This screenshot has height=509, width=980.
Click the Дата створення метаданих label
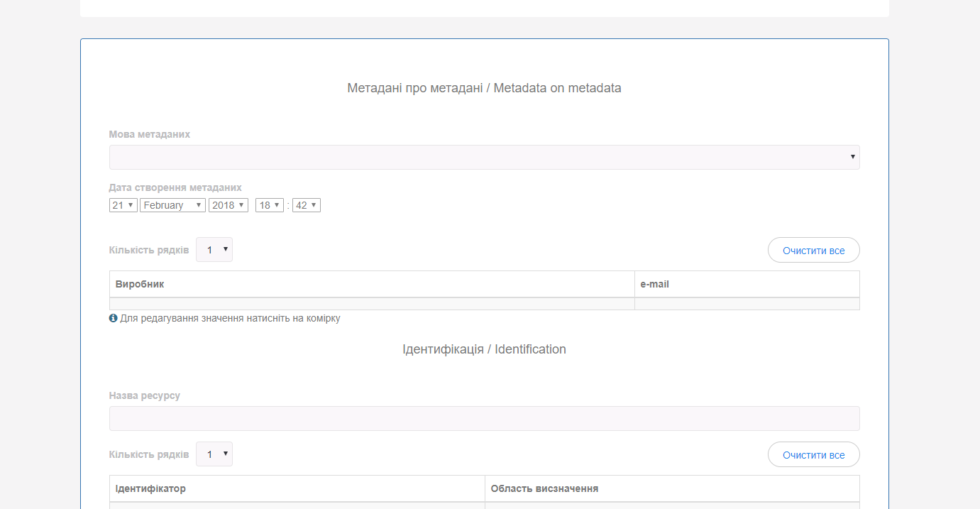point(175,188)
